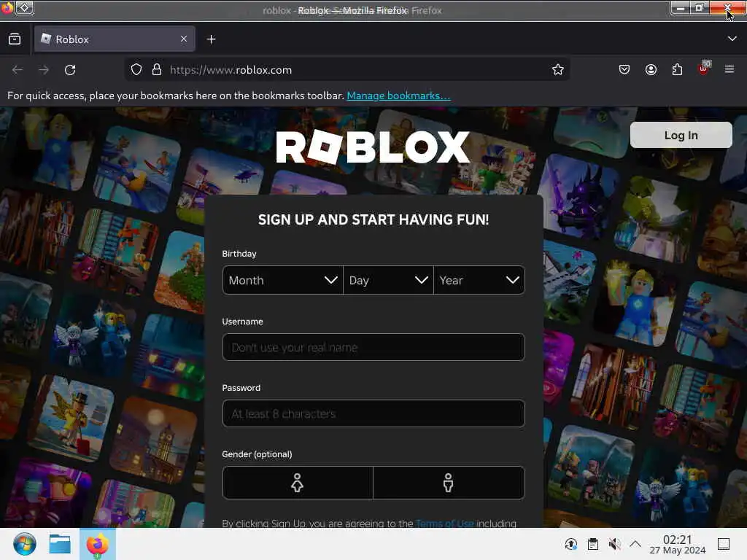The image size is (747, 560).
Task: Open the Save to Pocket icon
Action: 624,69
